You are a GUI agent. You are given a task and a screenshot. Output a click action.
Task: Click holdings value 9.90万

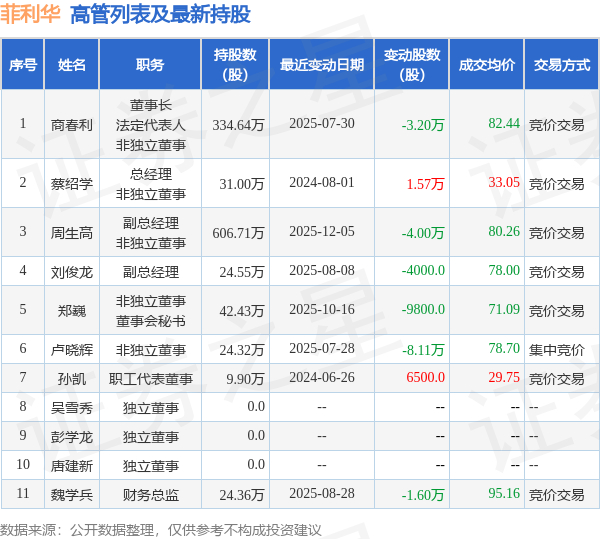coord(245,379)
